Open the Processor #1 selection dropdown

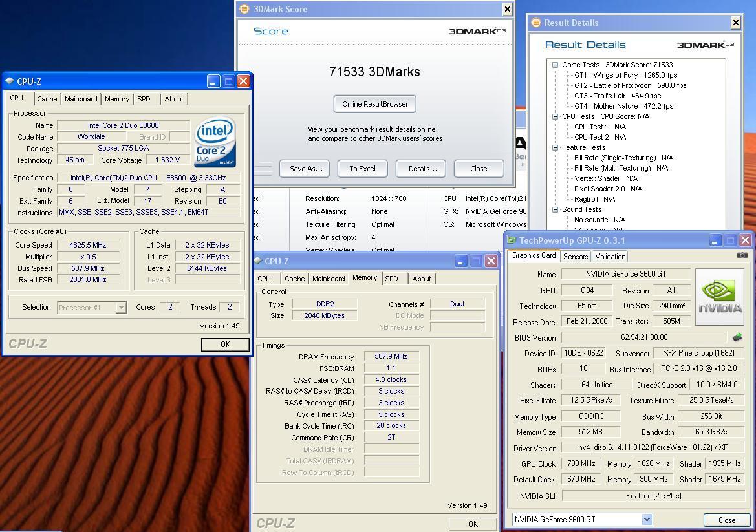[121, 308]
